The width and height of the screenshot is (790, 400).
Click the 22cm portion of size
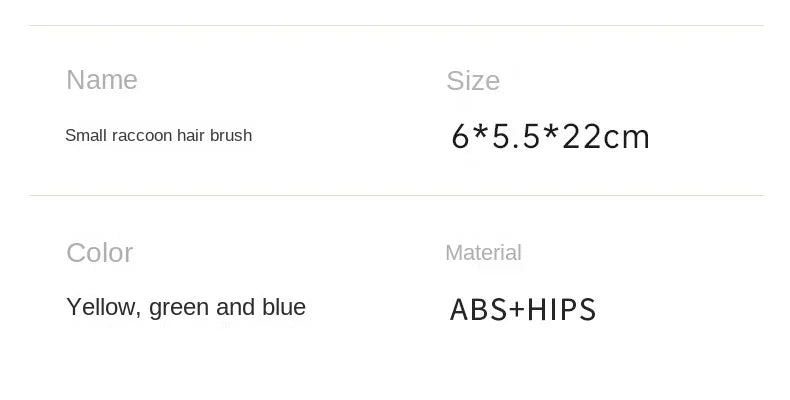(x=606, y=136)
